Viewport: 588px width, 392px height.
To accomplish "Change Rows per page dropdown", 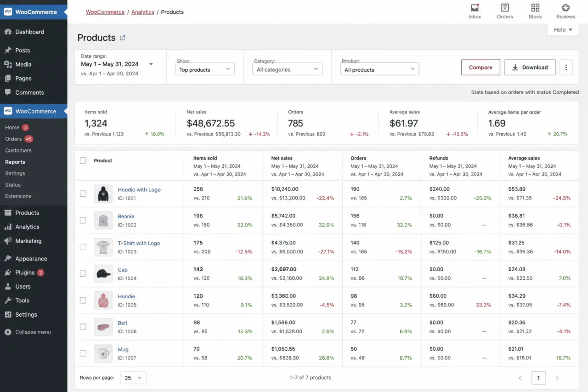I will (x=133, y=378).
